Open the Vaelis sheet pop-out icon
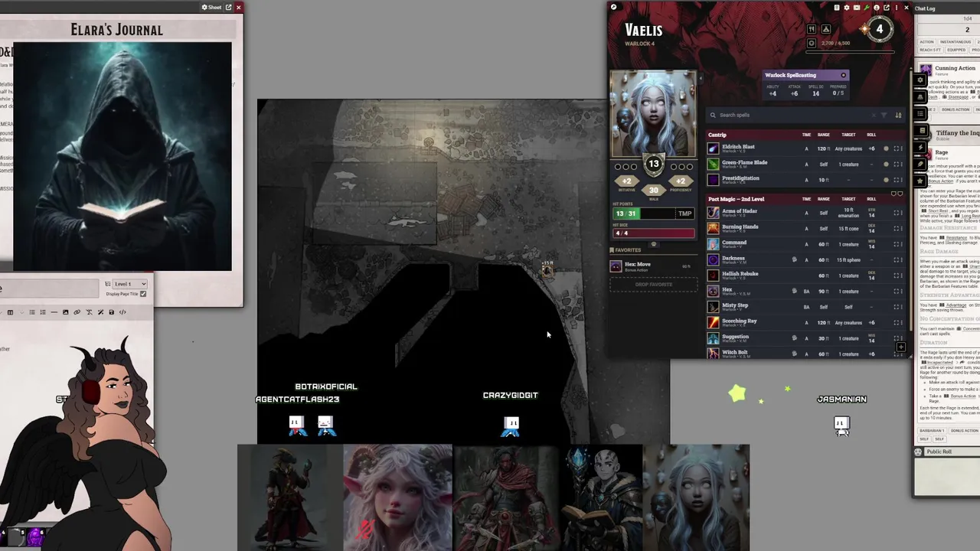Screen dimensions: 980x551 [887, 8]
